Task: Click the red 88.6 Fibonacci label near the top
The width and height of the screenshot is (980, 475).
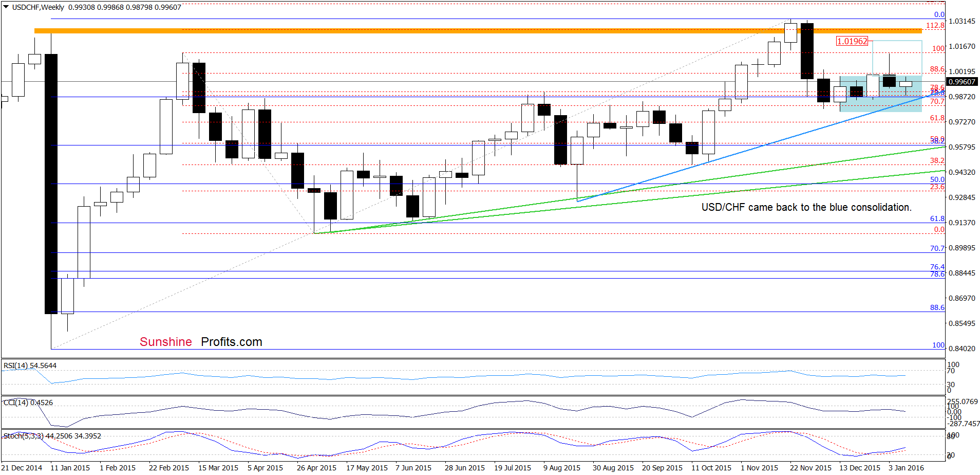Action: pos(937,69)
